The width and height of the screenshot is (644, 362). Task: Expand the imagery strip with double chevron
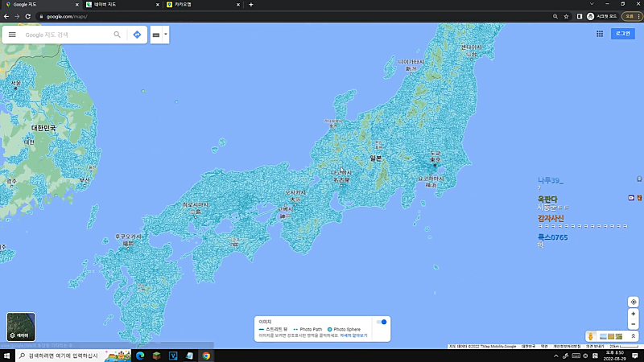(634, 335)
